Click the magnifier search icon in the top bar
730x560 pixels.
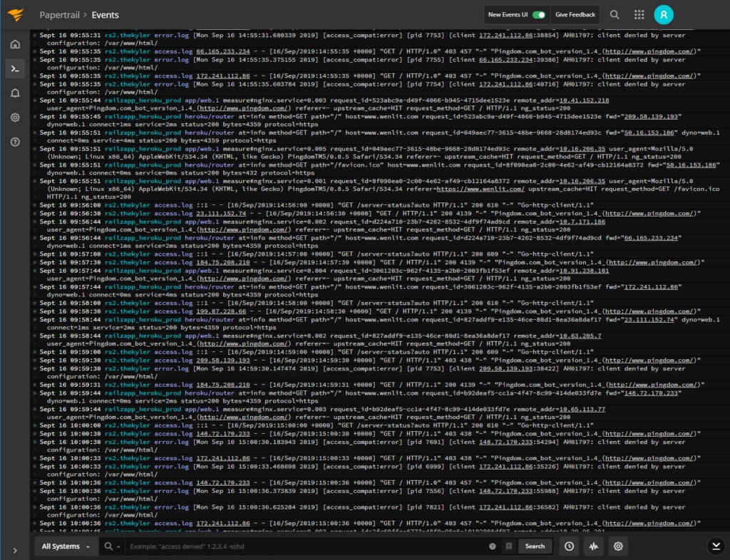click(x=613, y=14)
